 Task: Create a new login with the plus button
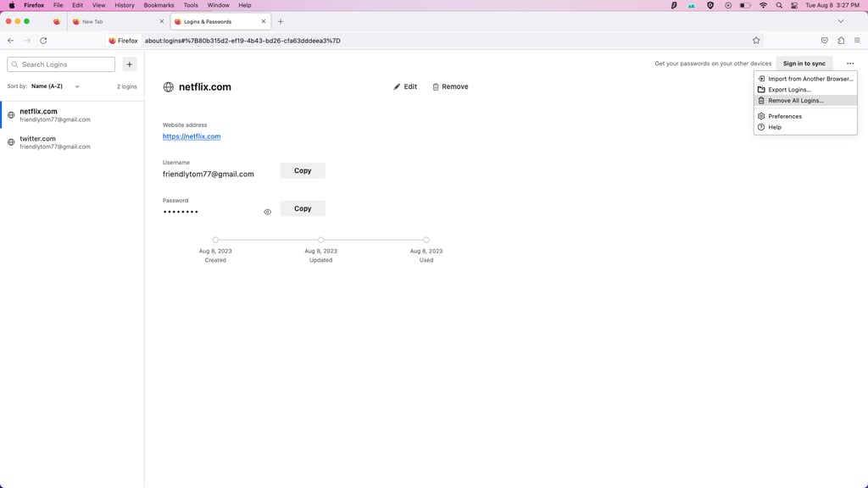(x=130, y=64)
